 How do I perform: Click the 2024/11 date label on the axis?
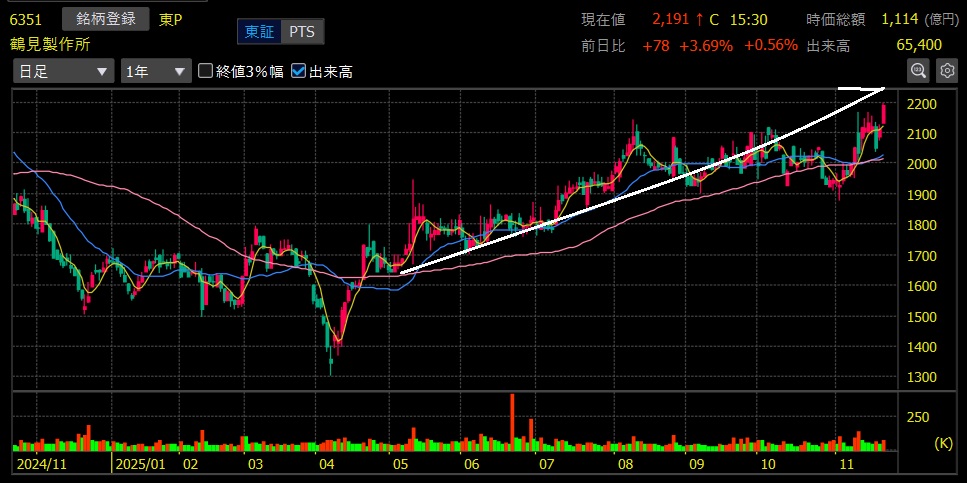pyautogui.click(x=42, y=465)
